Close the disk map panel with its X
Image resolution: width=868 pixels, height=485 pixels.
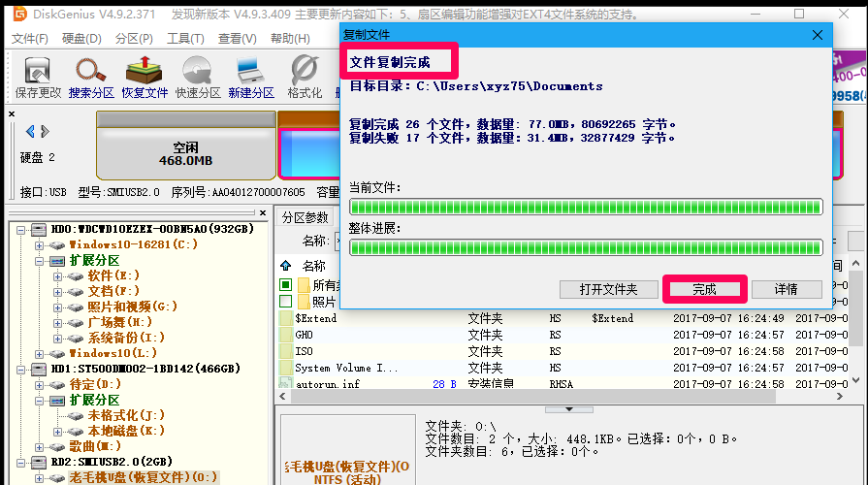(12, 113)
